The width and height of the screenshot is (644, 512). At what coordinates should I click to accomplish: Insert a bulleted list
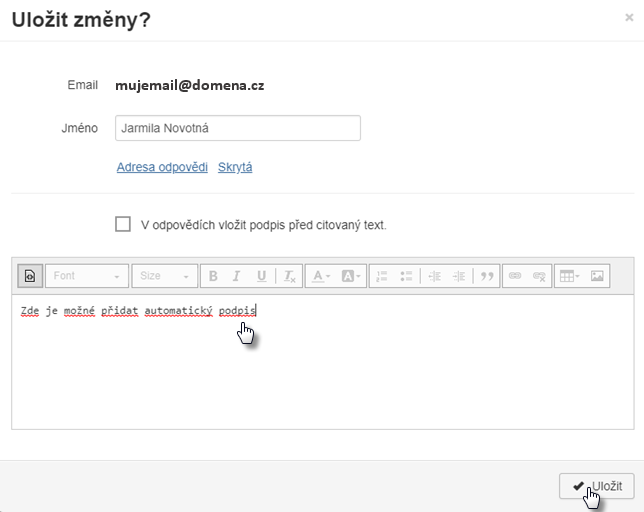coord(406,276)
